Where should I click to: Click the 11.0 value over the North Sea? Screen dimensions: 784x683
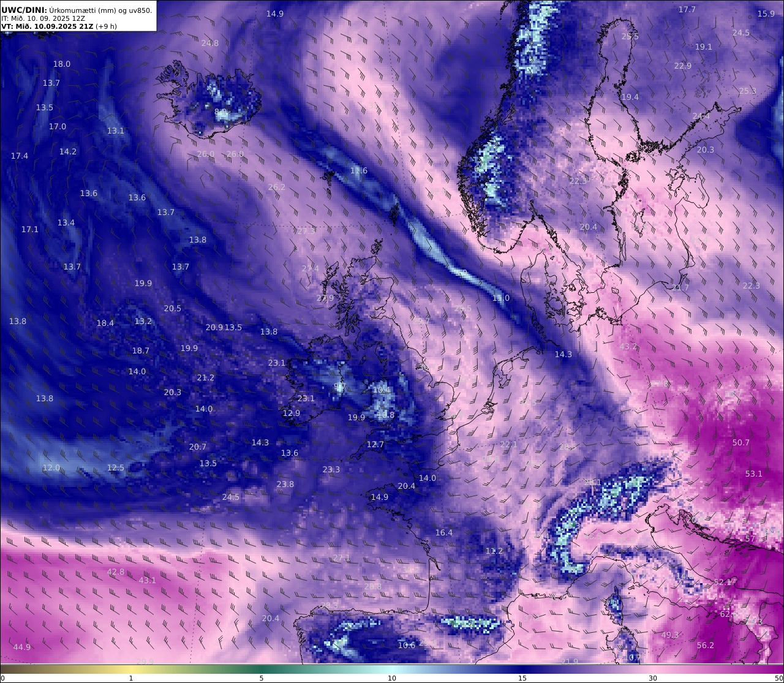[501, 298]
